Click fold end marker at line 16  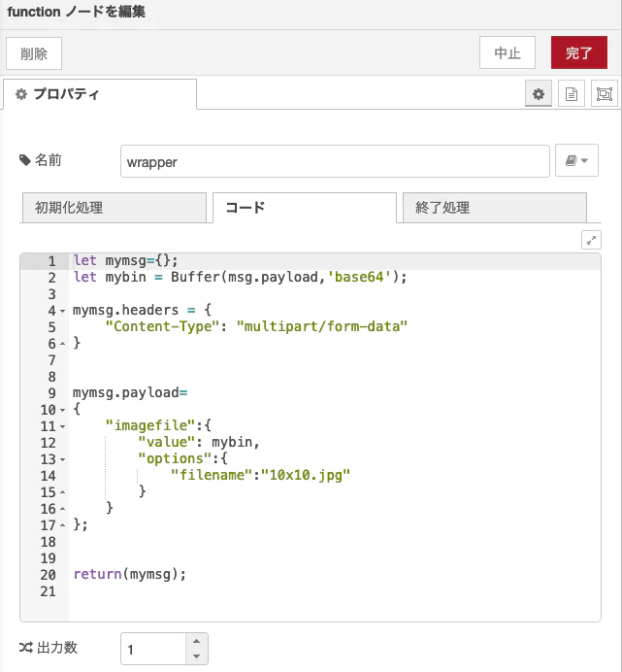pos(62,509)
